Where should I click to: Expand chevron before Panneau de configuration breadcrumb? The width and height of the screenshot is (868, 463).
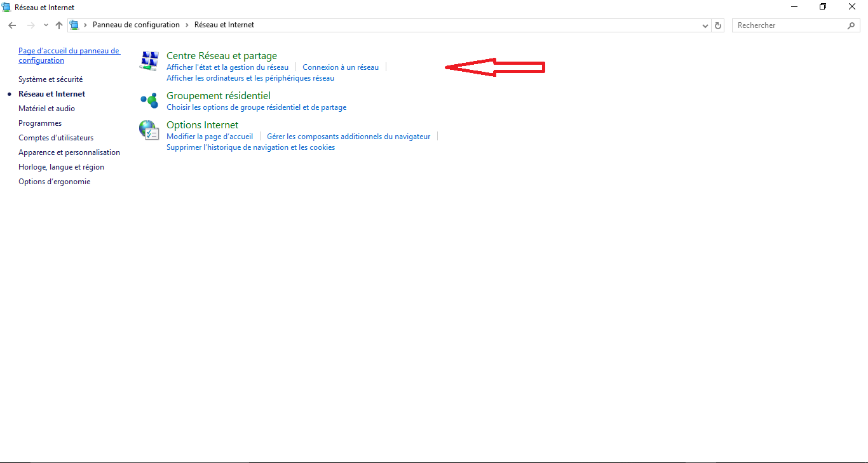point(85,25)
